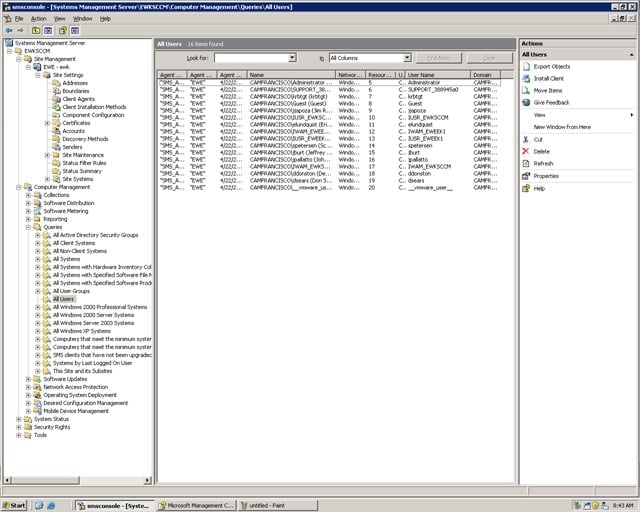
Task: Collapse the Site Settings node
Action: [x=38, y=75]
